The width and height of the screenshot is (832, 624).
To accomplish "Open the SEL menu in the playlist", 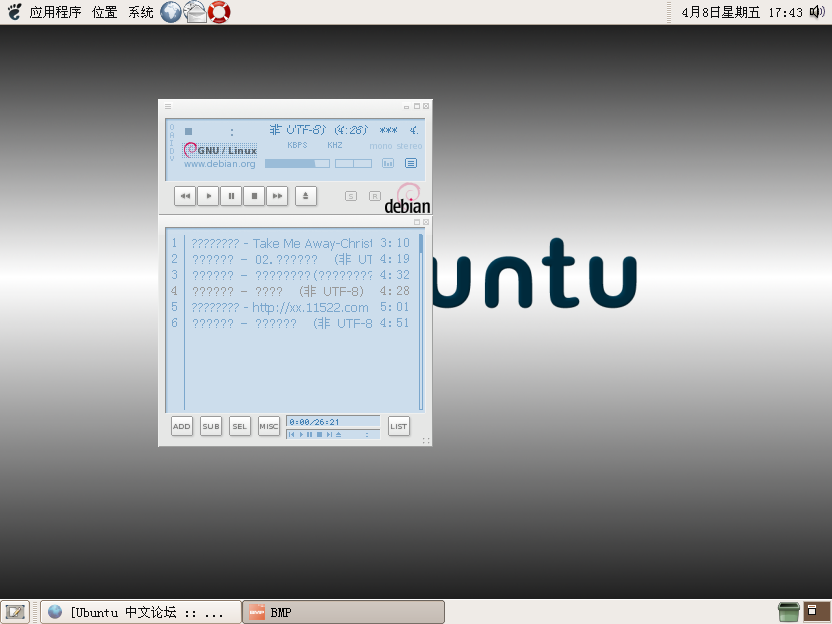I will (x=239, y=426).
